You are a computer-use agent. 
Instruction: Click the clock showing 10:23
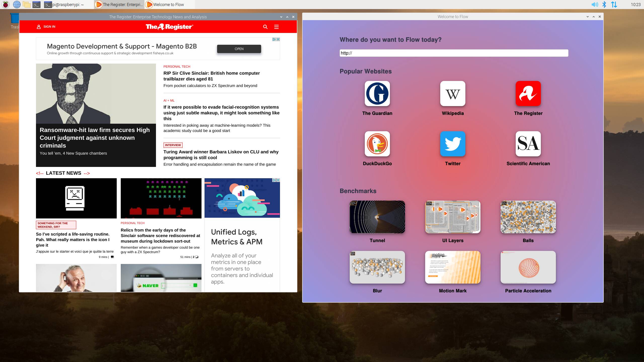pyautogui.click(x=635, y=4)
